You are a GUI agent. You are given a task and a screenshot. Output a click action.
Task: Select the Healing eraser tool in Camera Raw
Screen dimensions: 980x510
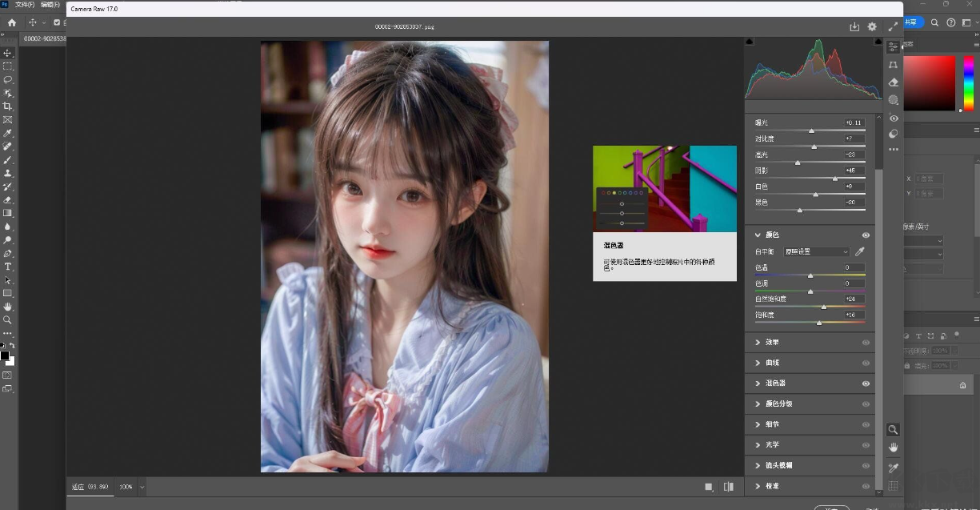tap(893, 82)
